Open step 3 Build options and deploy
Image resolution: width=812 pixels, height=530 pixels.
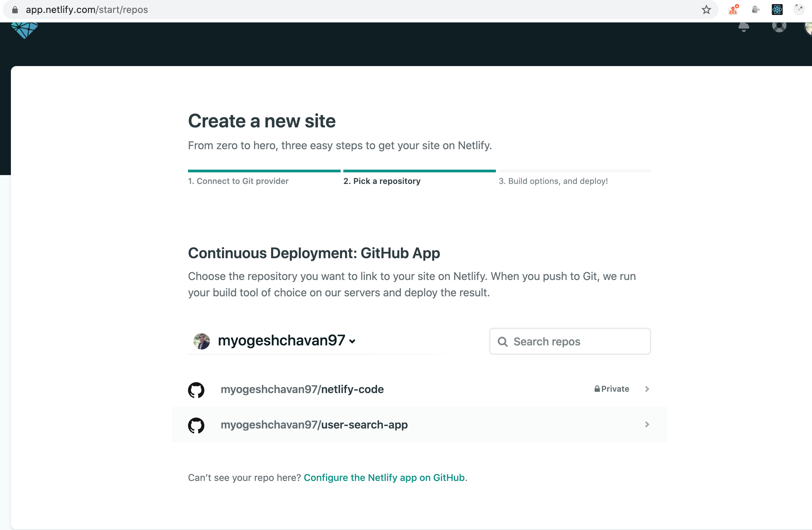click(x=553, y=181)
